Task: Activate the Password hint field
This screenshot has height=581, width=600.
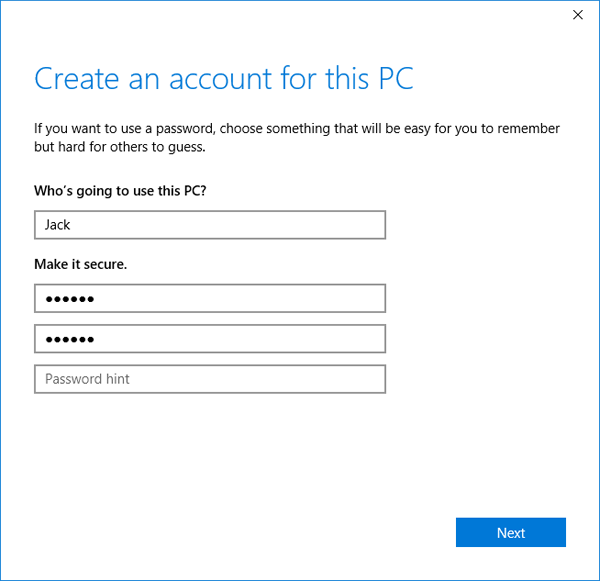Action: (x=209, y=379)
